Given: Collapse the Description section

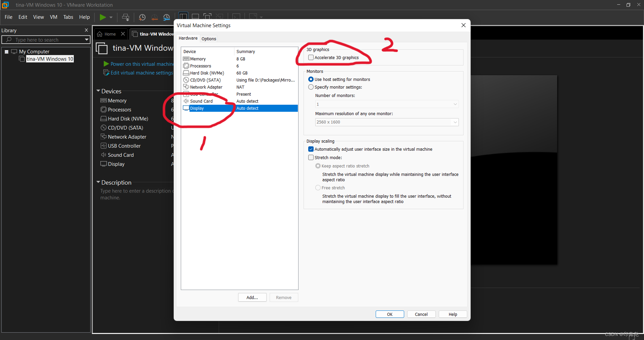Looking at the screenshot, I should 98,182.
